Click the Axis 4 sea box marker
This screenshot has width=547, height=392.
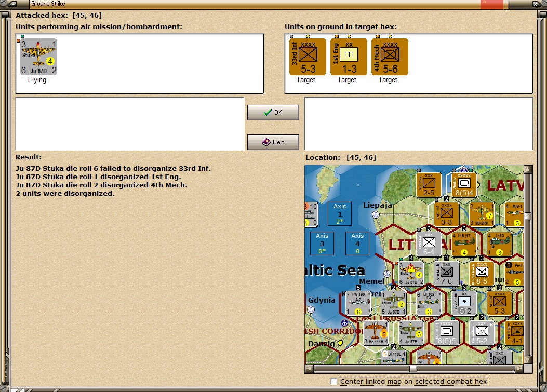[357, 244]
